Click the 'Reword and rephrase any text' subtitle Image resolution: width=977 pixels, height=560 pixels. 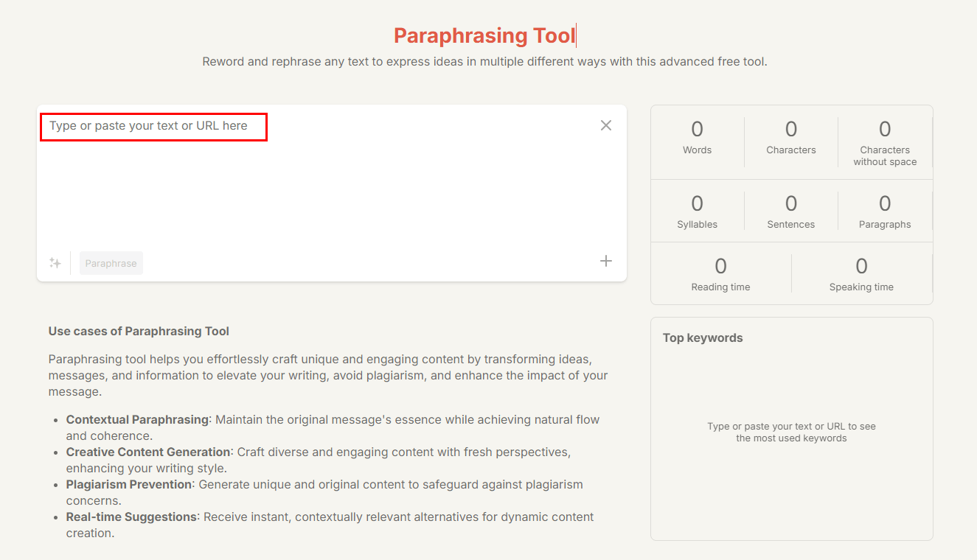pyautogui.click(x=484, y=62)
